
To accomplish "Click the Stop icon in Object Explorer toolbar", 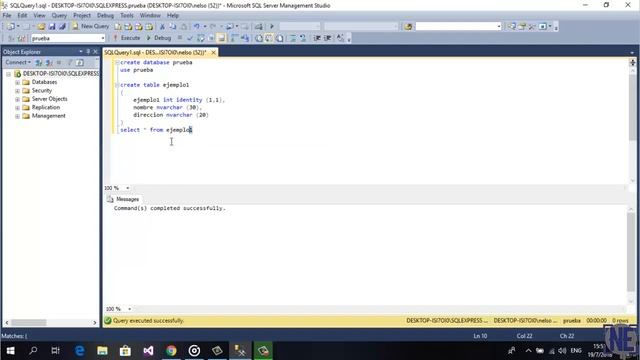I will pos(59,62).
